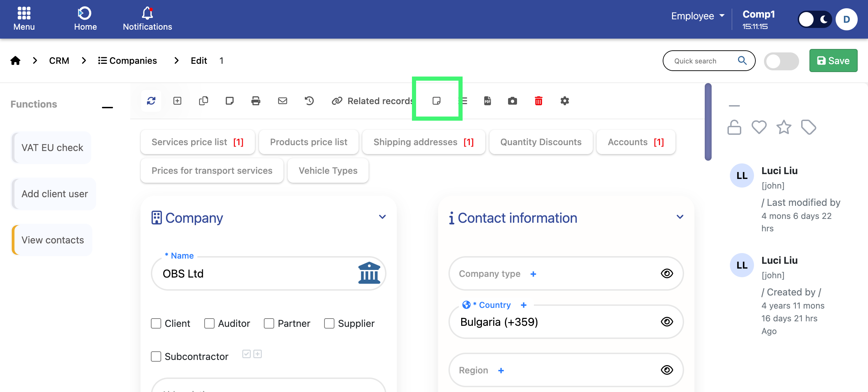Click the refresh record icon
The height and width of the screenshot is (392, 868).
point(151,101)
